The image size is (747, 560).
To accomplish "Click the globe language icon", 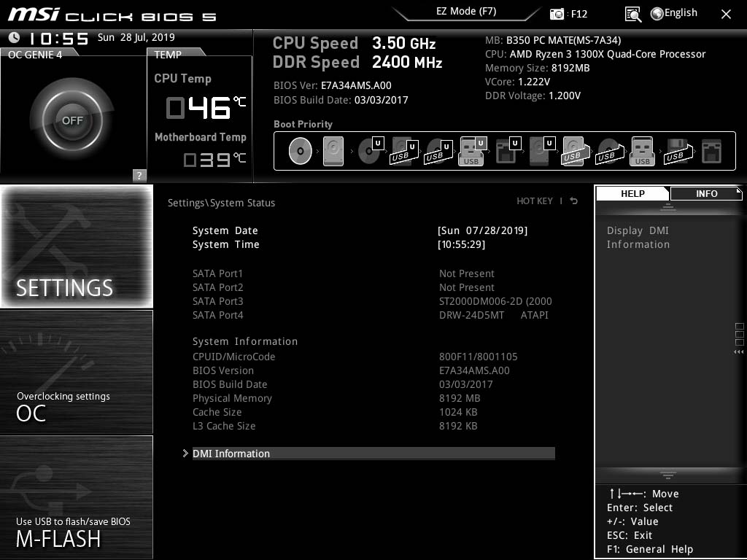I will coord(657,14).
